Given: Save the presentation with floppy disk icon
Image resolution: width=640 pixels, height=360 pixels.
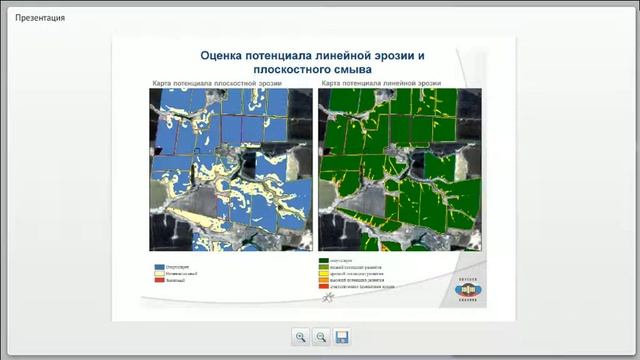Looking at the screenshot, I should (x=342, y=337).
